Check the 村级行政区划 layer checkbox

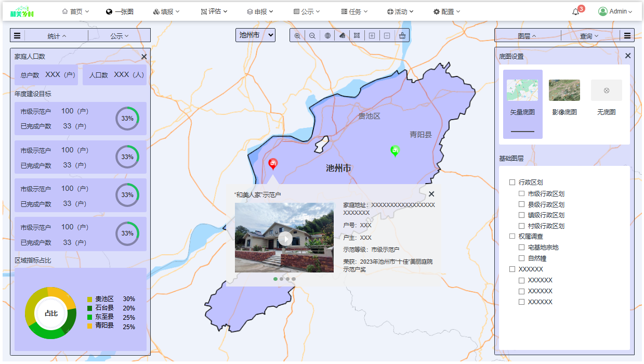tap(521, 226)
